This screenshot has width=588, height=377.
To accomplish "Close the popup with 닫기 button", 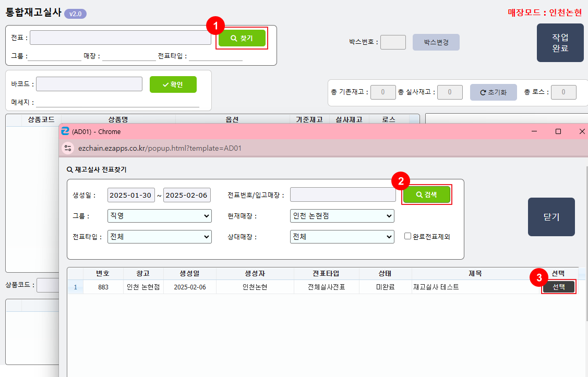I will pyautogui.click(x=551, y=217).
